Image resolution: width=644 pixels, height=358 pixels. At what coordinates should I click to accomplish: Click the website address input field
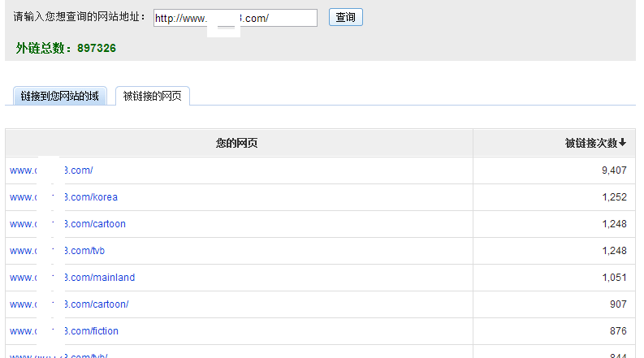(x=235, y=18)
